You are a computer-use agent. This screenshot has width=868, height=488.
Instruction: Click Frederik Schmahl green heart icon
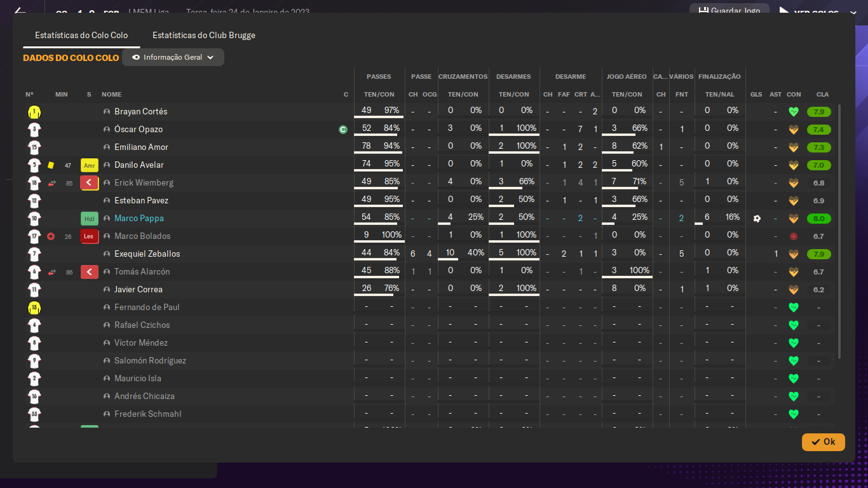[x=793, y=414]
